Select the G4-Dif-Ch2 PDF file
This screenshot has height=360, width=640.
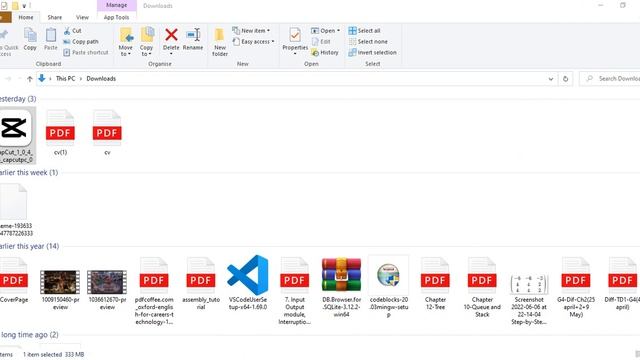point(576,287)
